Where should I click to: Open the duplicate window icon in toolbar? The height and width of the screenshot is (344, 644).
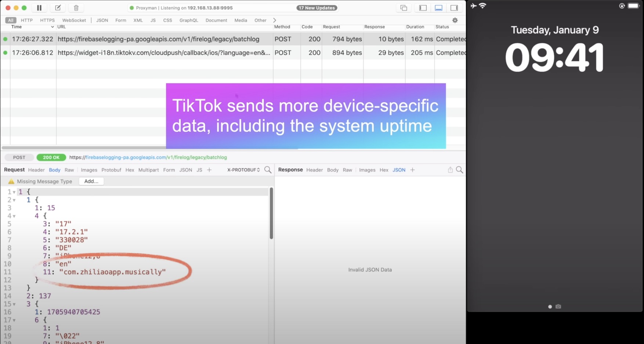404,8
